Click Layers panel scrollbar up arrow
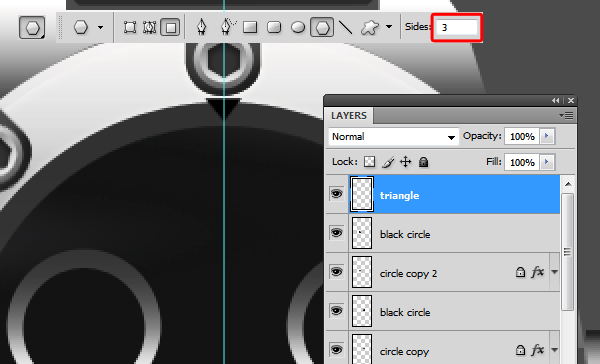The height and width of the screenshot is (364, 600). [x=568, y=184]
